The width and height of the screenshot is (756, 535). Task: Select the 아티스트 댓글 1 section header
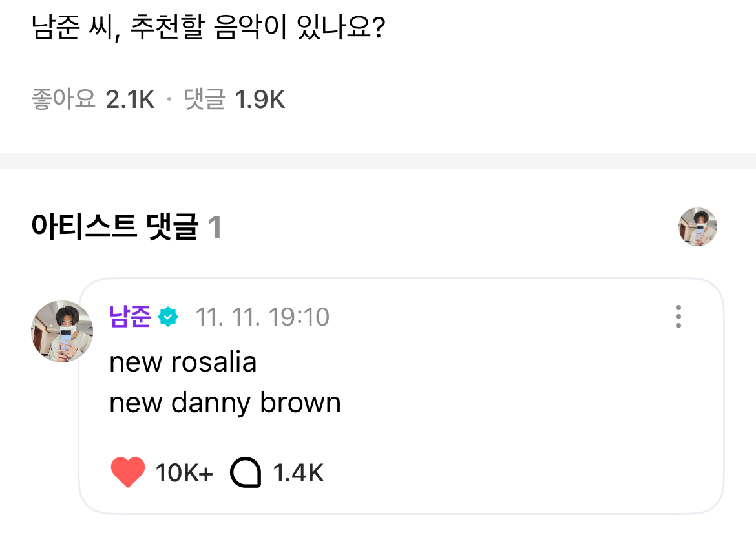pos(126,227)
